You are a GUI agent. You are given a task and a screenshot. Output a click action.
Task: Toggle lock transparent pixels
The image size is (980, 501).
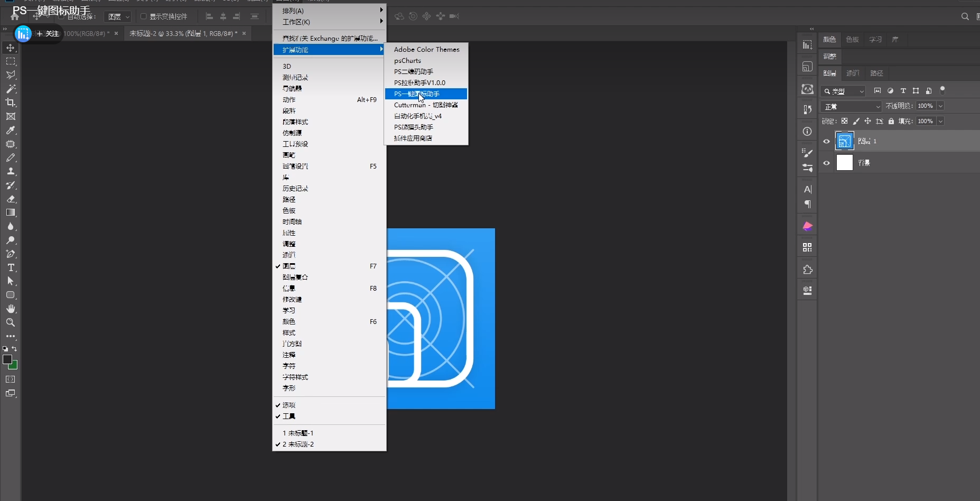pyautogui.click(x=844, y=121)
